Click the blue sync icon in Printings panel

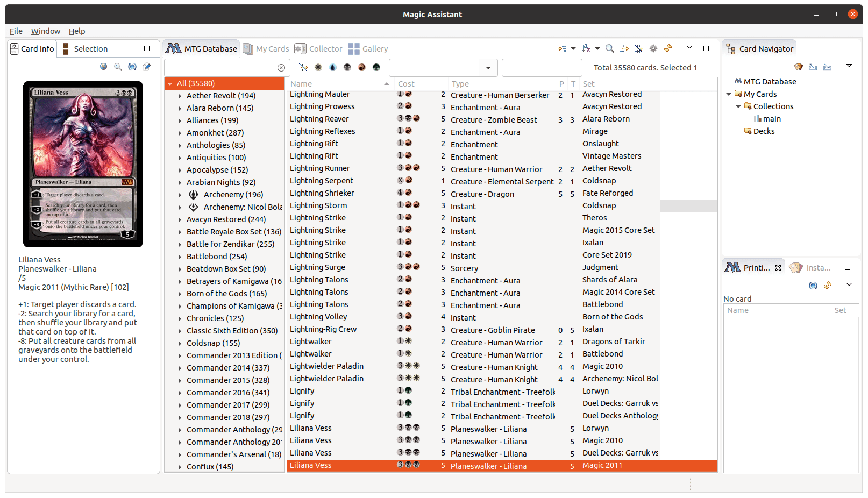(813, 285)
